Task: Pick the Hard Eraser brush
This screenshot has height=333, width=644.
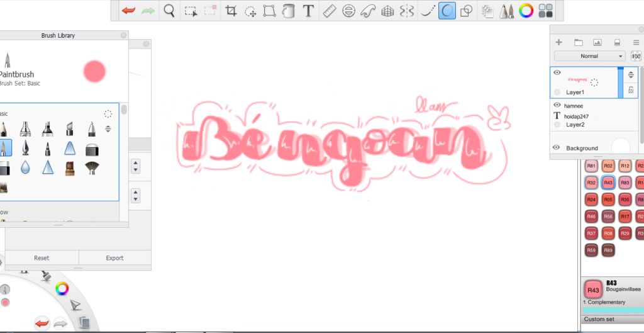Action: click(x=92, y=150)
